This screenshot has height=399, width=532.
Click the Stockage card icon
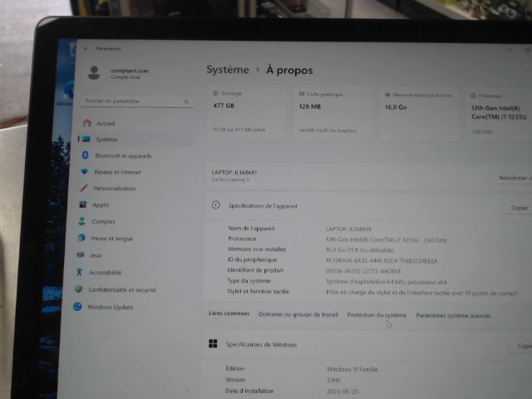[216, 93]
